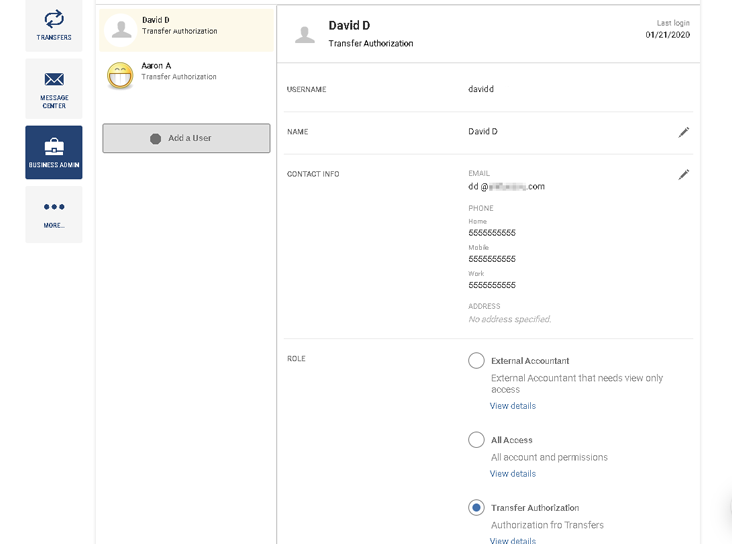Image resolution: width=732 pixels, height=544 pixels.
Task: Click the 'Authorization fro Transfers' description
Action: click(547, 525)
